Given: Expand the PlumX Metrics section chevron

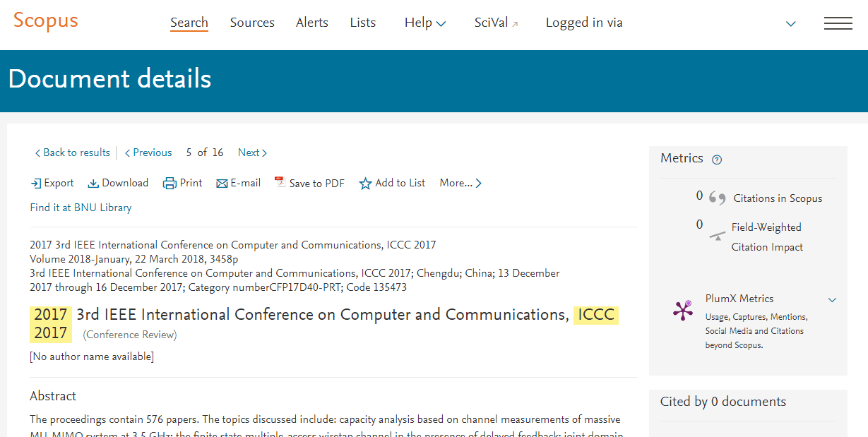Looking at the screenshot, I should click(x=832, y=300).
